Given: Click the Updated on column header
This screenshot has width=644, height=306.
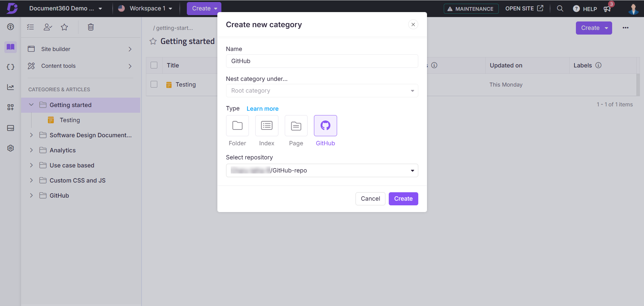Looking at the screenshot, I should (506, 65).
